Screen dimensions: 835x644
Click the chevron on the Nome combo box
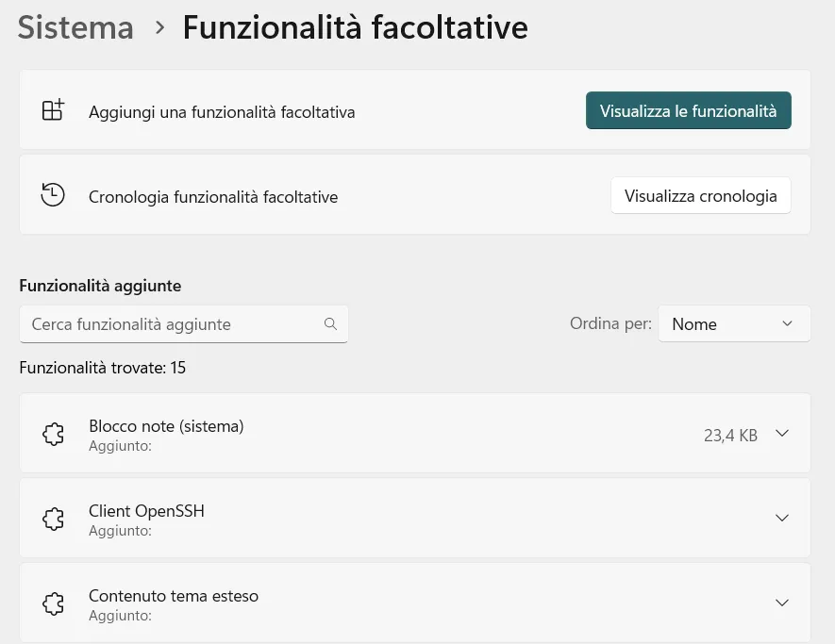[787, 323]
